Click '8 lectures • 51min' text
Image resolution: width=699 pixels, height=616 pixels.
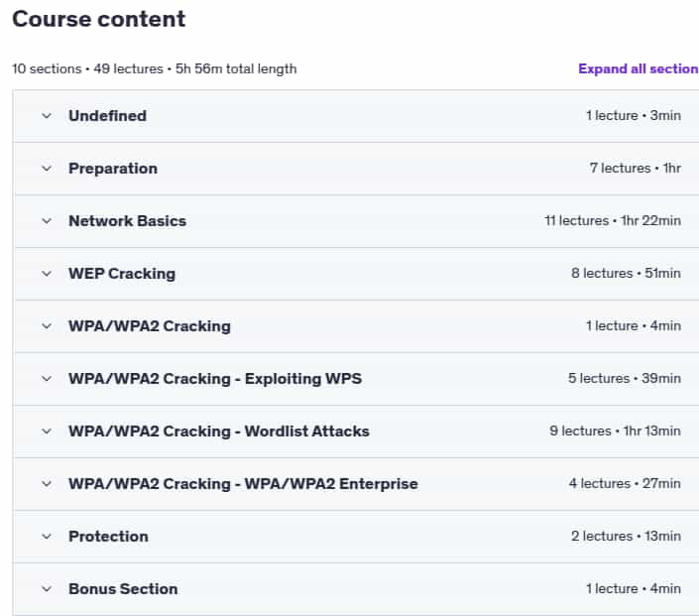626,274
